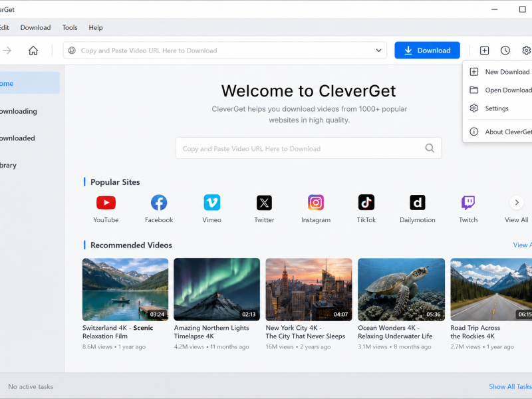Image resolution: width=532 pixels, height=399 pixels.
Task: Click the 'Popular Sites' section heading
Action: point(115,182)
